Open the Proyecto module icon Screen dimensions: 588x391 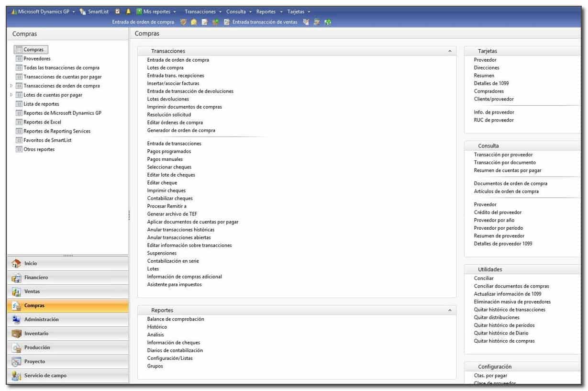coord(17,362)
